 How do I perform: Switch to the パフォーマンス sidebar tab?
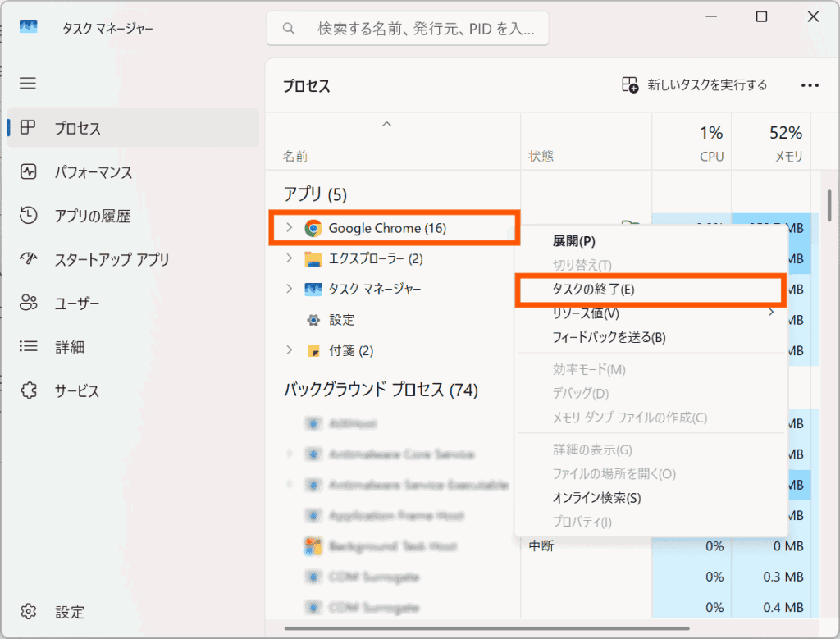(133, 171)
